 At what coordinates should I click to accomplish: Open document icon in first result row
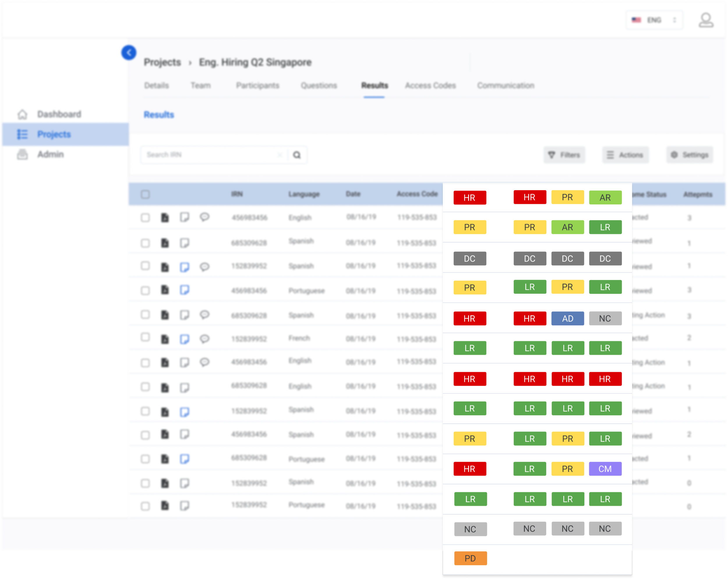tap(165, 218)
